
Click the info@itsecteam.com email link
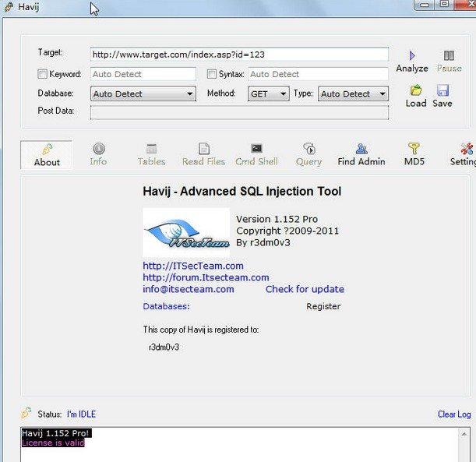pos(189,289)
